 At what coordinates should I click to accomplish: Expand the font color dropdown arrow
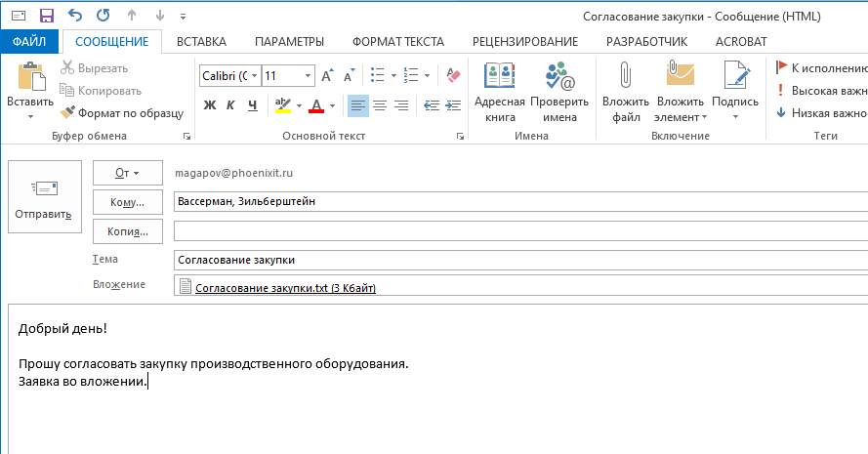(332, 105)
